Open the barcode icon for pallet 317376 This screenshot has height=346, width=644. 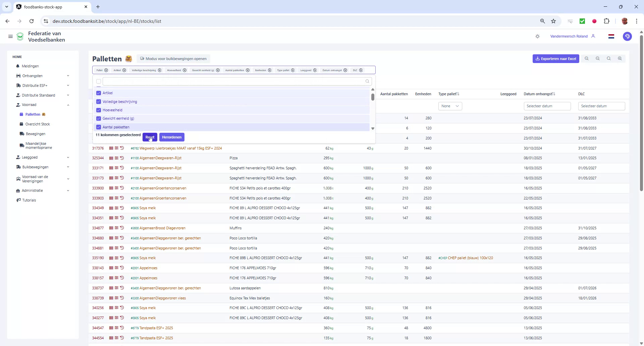tap(111, 148)
